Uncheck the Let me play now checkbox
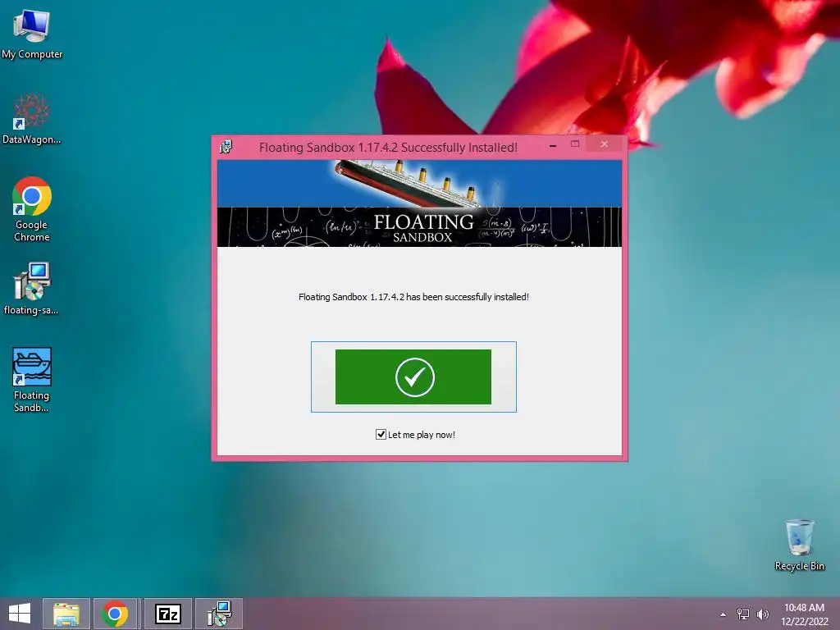 pos(381,435)
